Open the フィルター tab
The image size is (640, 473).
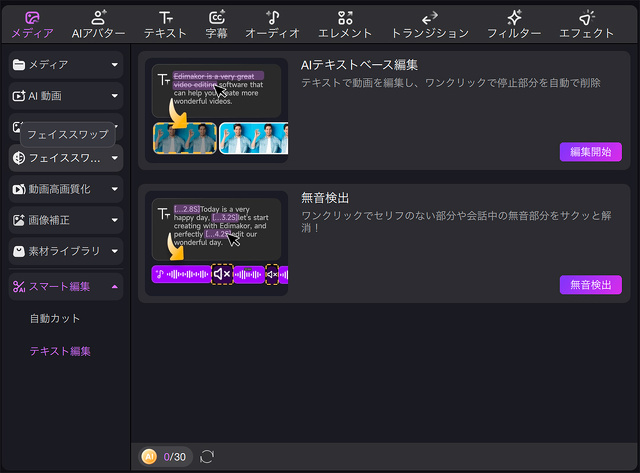coord(514,25)
